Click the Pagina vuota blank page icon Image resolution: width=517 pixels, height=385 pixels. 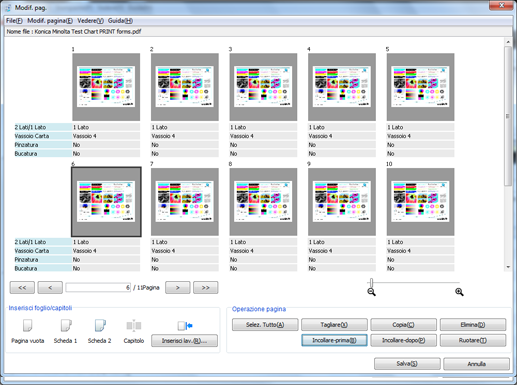(27, 326)
